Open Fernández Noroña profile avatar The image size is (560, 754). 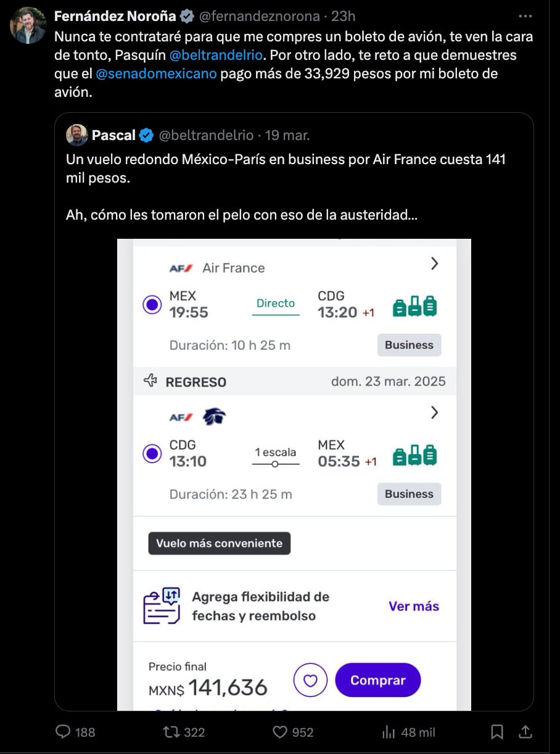pyautogui.click(x=28, y=25)
